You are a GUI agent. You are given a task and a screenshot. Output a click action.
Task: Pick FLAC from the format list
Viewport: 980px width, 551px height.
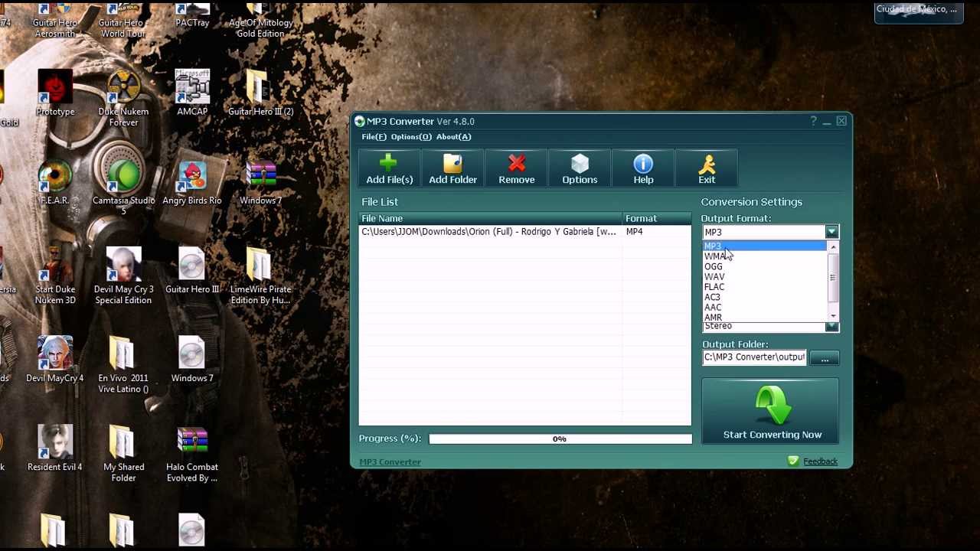tap(764, 286)
